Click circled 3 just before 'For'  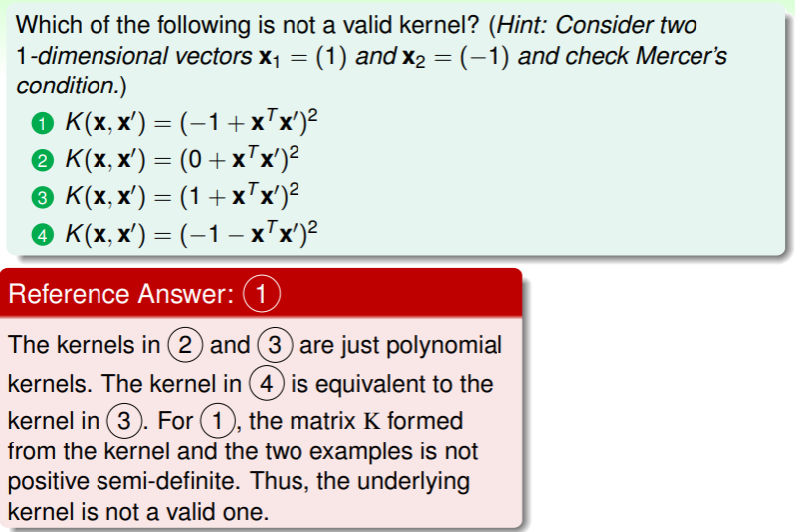123,419
